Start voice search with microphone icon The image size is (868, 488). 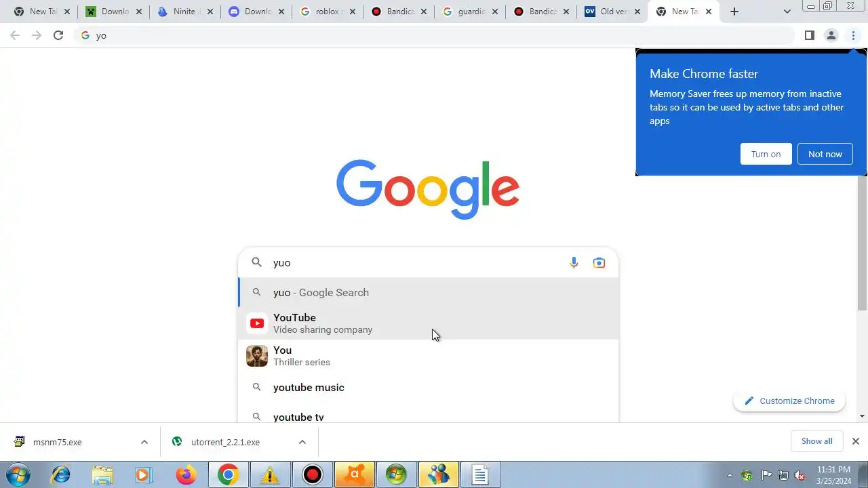click(574, 263)
